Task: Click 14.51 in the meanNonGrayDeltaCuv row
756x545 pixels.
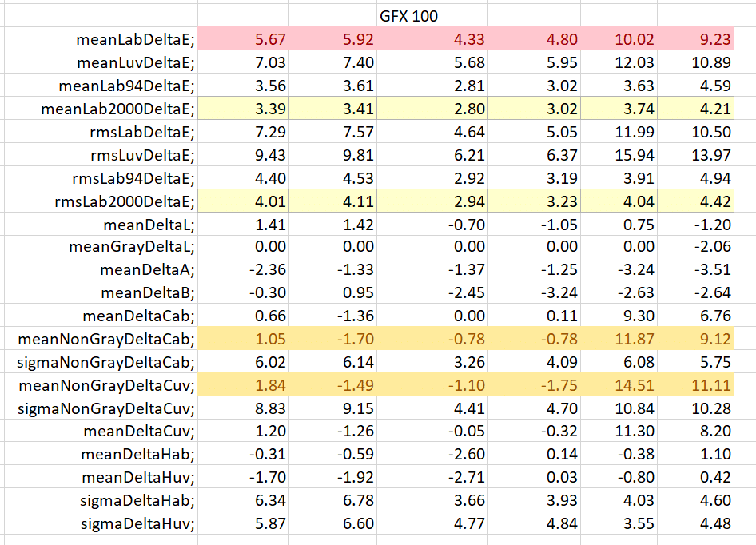Action: pos(635,385)
